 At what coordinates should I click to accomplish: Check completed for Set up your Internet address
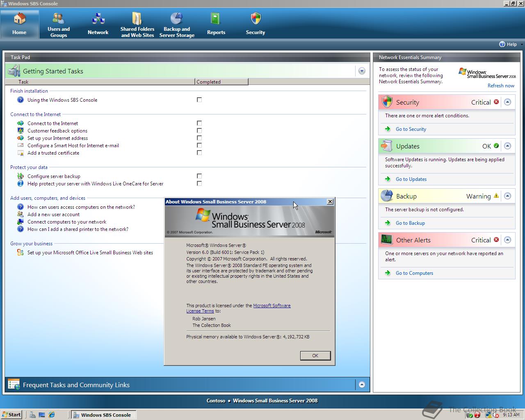coord(199,138)
